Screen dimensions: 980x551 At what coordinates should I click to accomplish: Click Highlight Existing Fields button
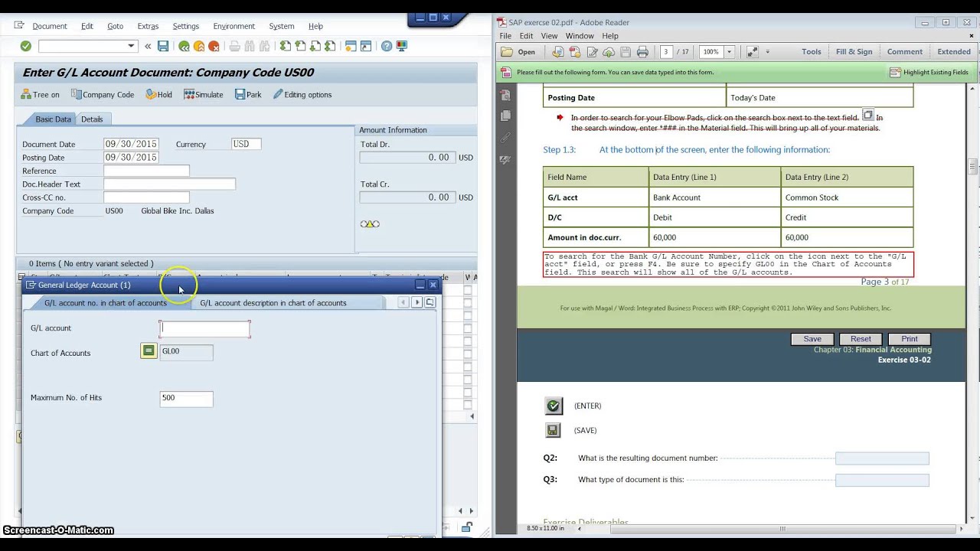pos(929,73)
